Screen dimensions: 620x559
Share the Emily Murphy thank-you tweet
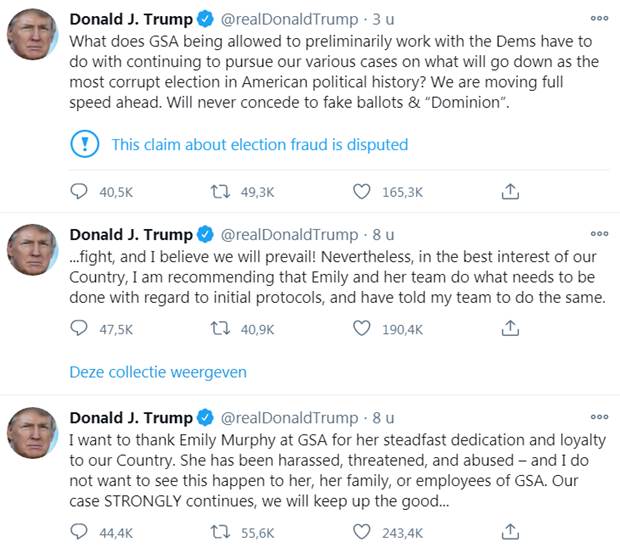[x=509, y=530]
